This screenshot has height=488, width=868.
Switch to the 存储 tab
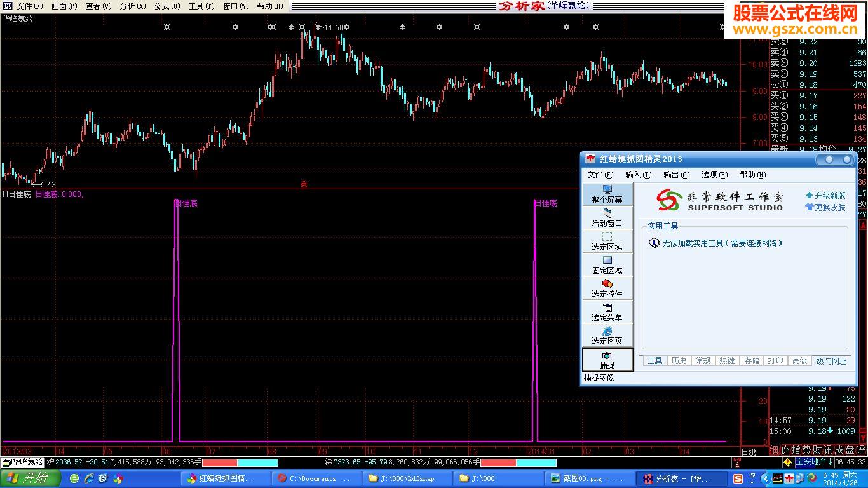click(752, 361)
